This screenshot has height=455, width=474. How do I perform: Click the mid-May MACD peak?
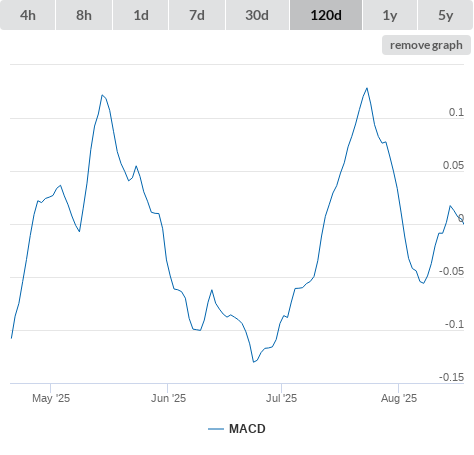(102, 95)
